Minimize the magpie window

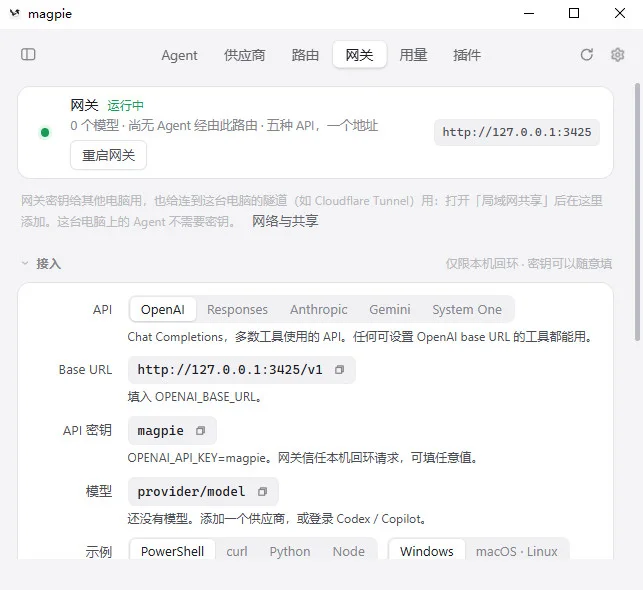coord(529,14)
